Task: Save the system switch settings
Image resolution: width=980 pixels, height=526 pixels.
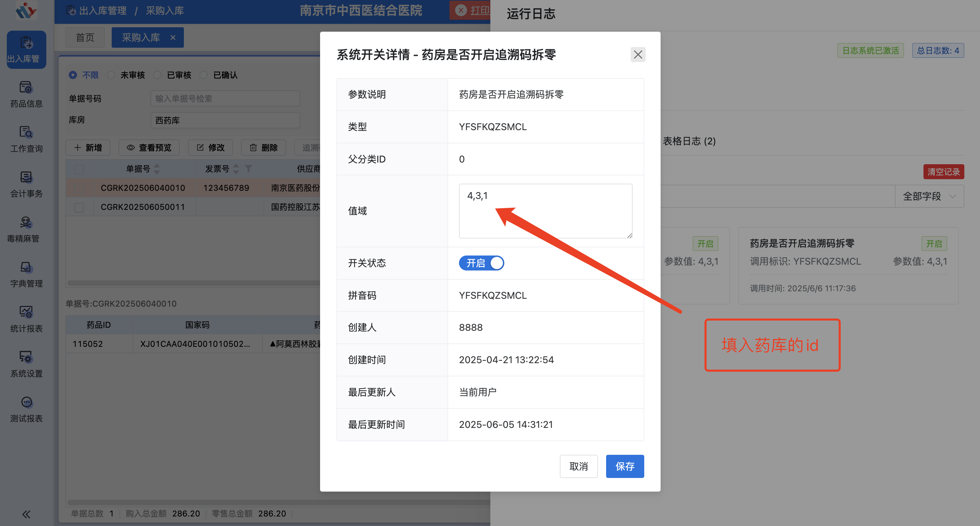Action: tap(625, 466)
